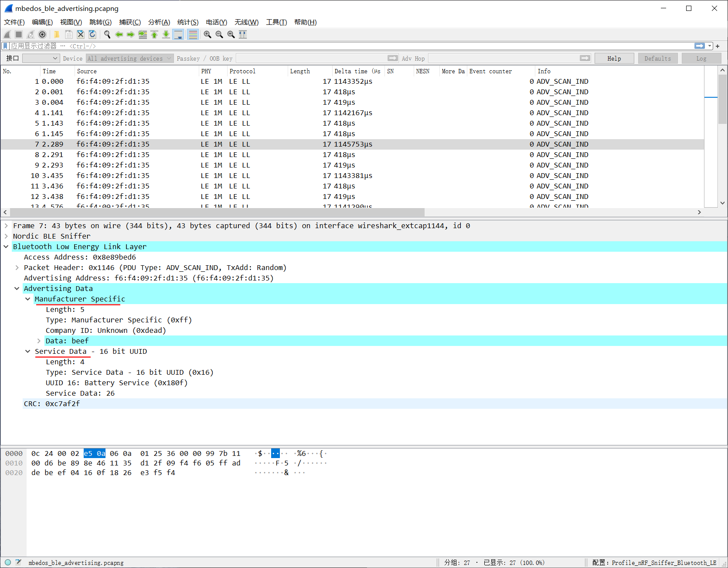Find a packet (magnifier icon)
Screen dimensions: 728x568
coord(107,34)
